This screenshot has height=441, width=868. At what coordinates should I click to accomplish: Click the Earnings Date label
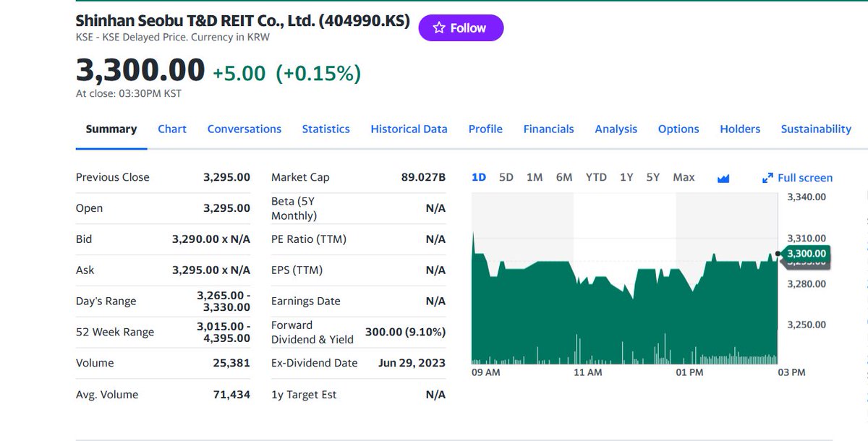(305, 301)
